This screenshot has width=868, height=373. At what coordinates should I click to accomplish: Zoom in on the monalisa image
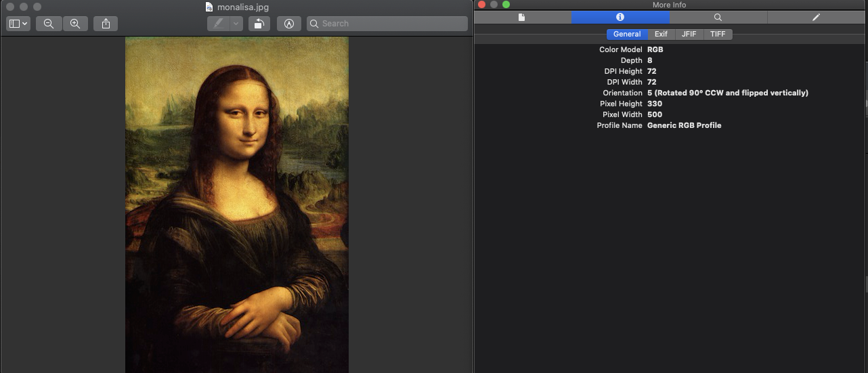(75, 24)
